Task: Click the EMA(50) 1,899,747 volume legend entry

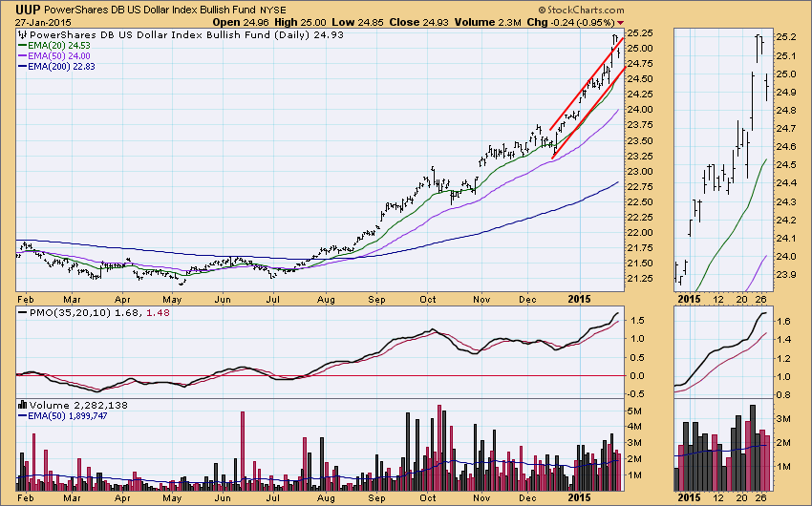Action: [x=68, y=415]
